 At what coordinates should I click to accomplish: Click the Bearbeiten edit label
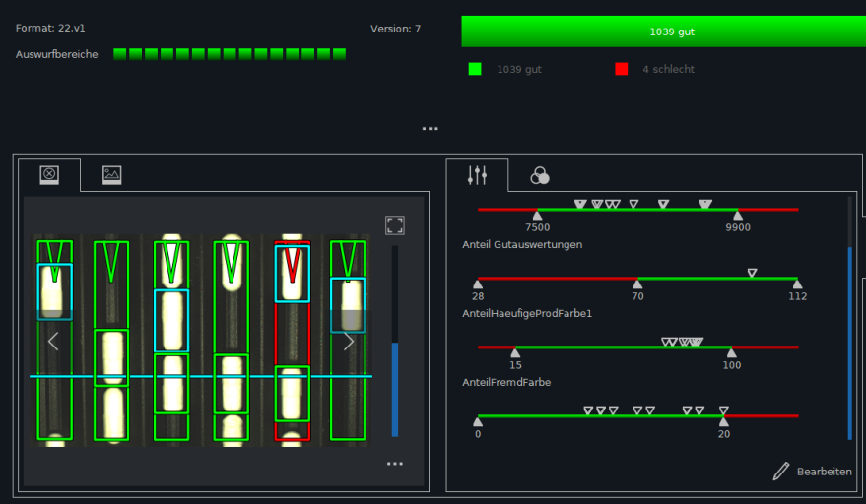coord(825,472)
